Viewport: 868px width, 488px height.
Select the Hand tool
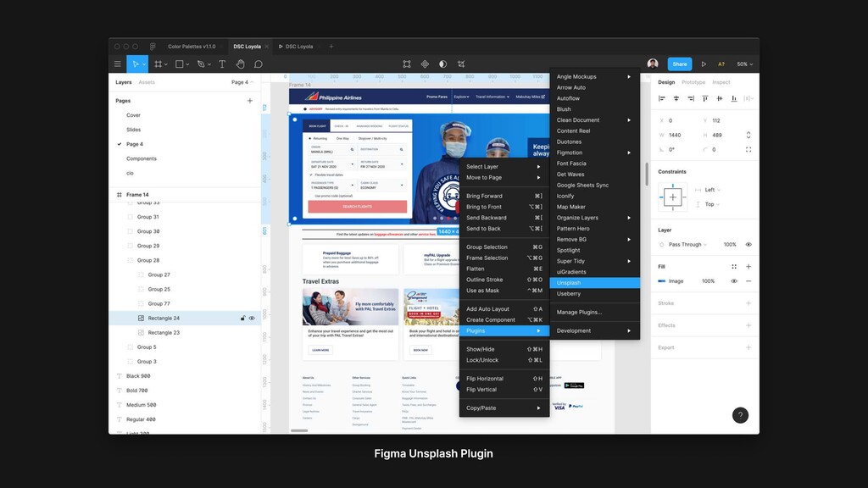coord(240,64)
